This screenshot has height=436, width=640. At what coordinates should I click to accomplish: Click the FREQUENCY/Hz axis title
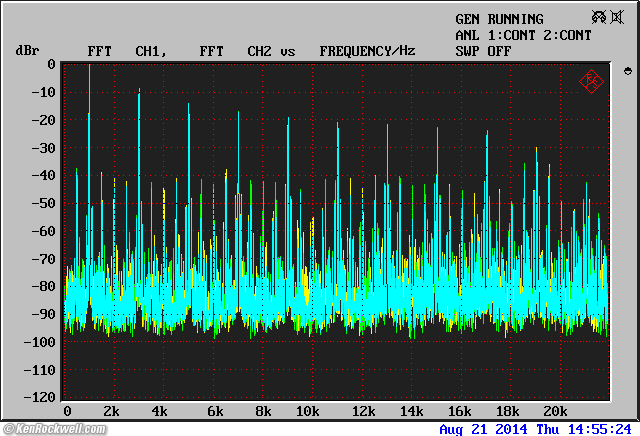367,51
